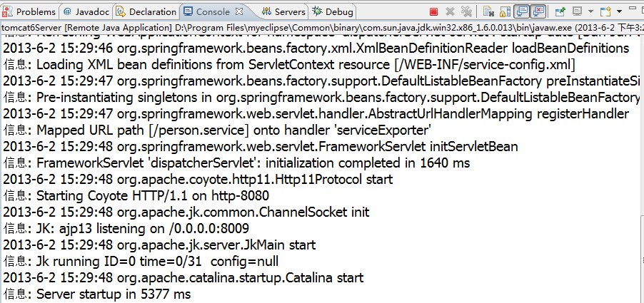Click Remove All Terminated Launches double-X icon
Screen dimensions: 644x303
(x=466, y=11)
